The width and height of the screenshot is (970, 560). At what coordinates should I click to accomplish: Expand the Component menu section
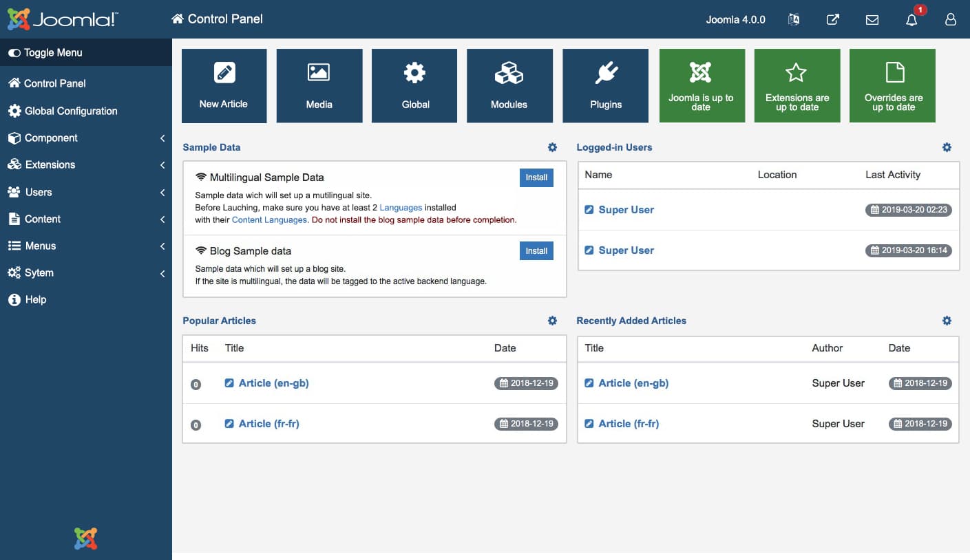52,138
